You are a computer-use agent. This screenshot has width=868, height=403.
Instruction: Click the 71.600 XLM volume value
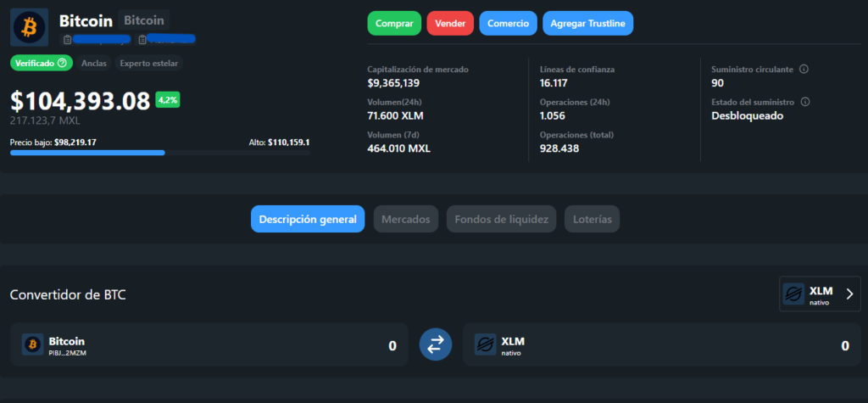[396, 116]
